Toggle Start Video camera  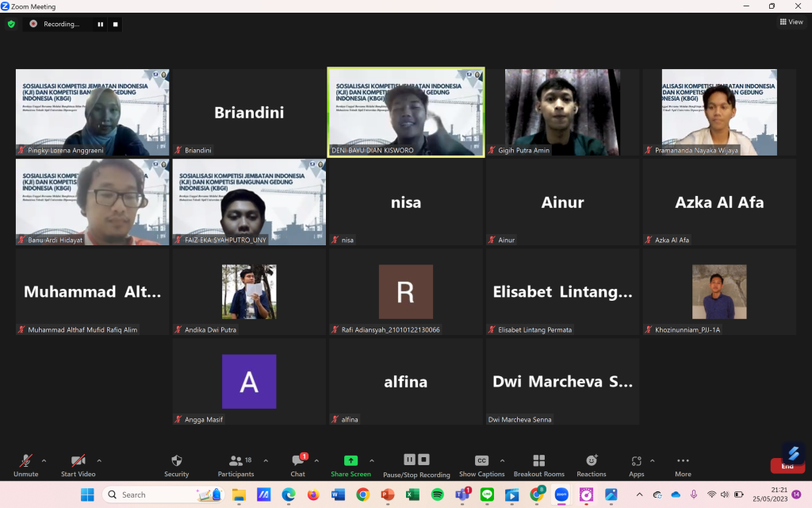pyautogui.click(x=78, y=464)
